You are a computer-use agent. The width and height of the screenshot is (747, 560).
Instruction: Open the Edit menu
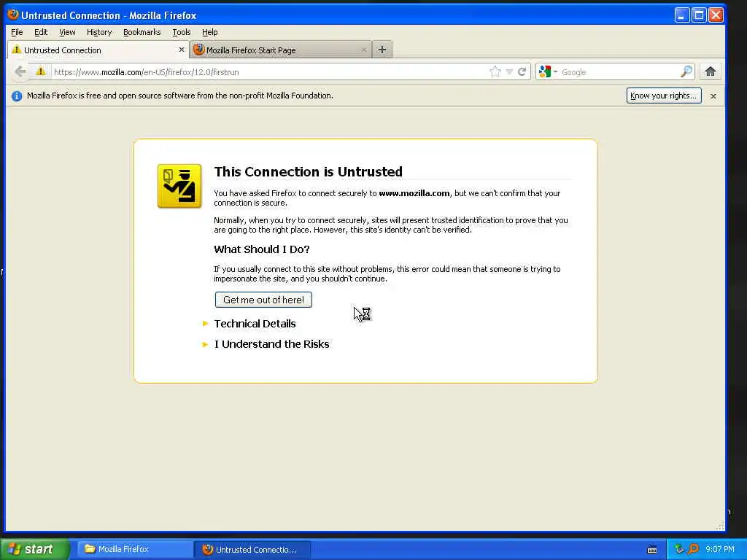point(41,32)
